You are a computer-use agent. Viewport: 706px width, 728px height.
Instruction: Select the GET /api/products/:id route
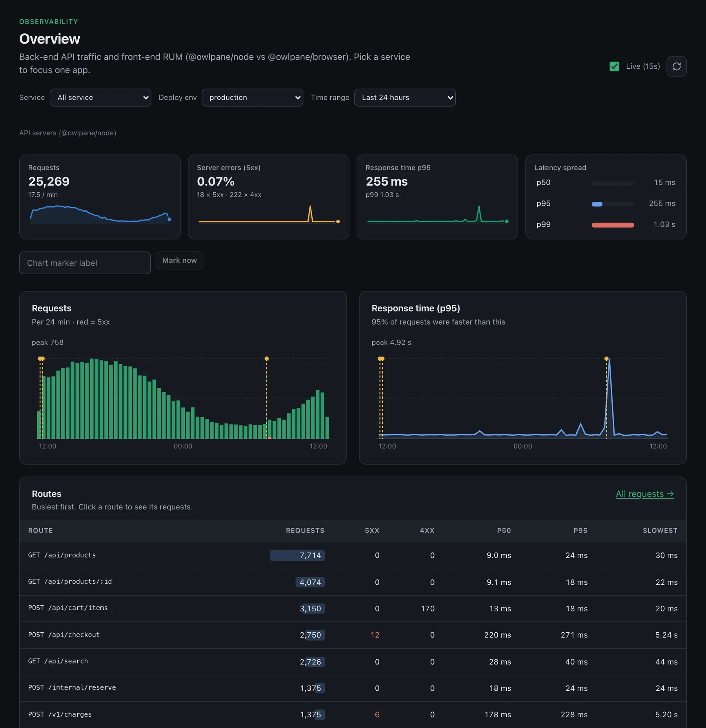(353, 582)
